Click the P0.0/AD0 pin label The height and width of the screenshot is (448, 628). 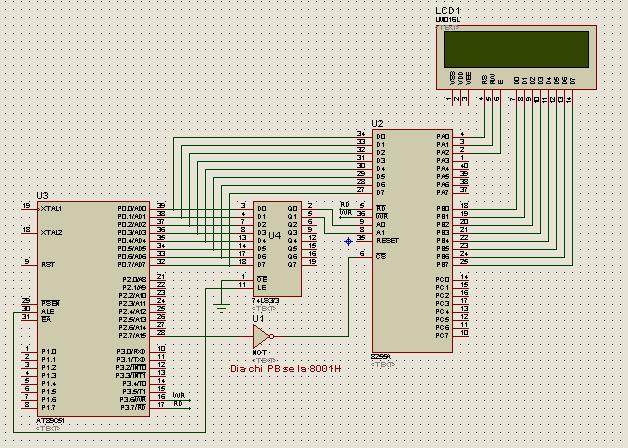point(132,209)
